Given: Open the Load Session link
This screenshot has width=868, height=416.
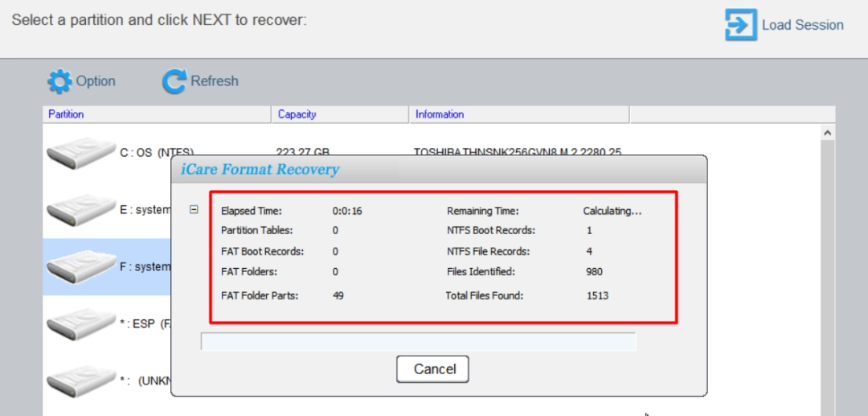Looking at the screenshot, I should pyautogui.click(x=802, y=25).
